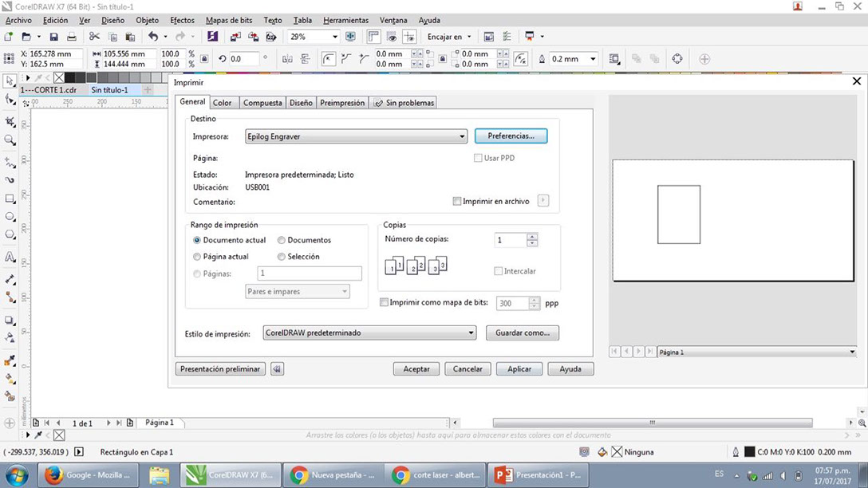This screenshot has width=868, height=488.
Task: Click the Mirror horizontally icon
Action: [x=287, y=59]
